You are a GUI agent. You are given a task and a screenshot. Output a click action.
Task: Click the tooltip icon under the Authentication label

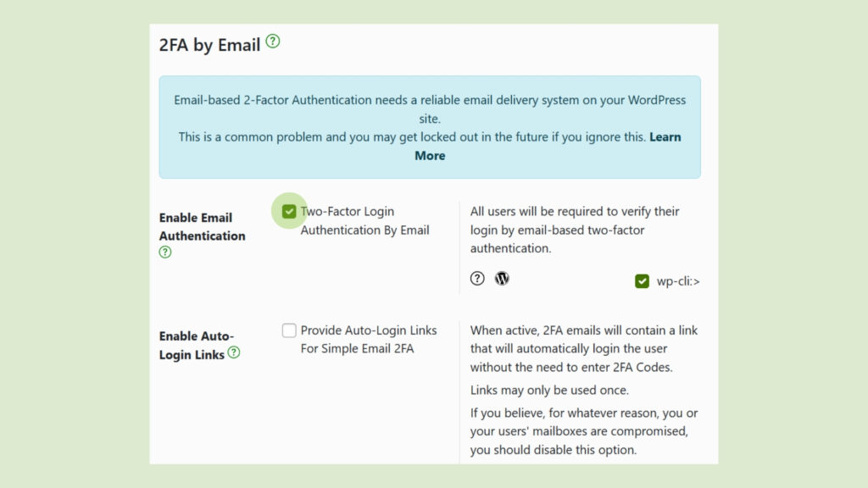click(164, 252)
